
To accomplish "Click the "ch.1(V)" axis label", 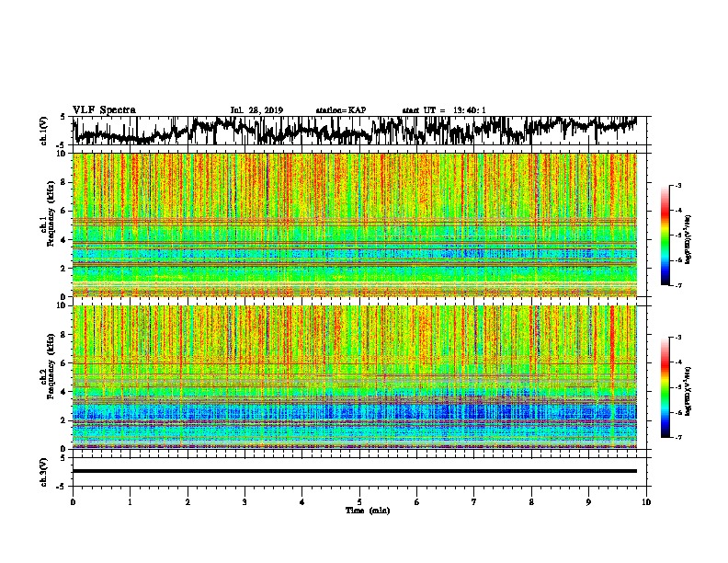I will click(44, 131).
